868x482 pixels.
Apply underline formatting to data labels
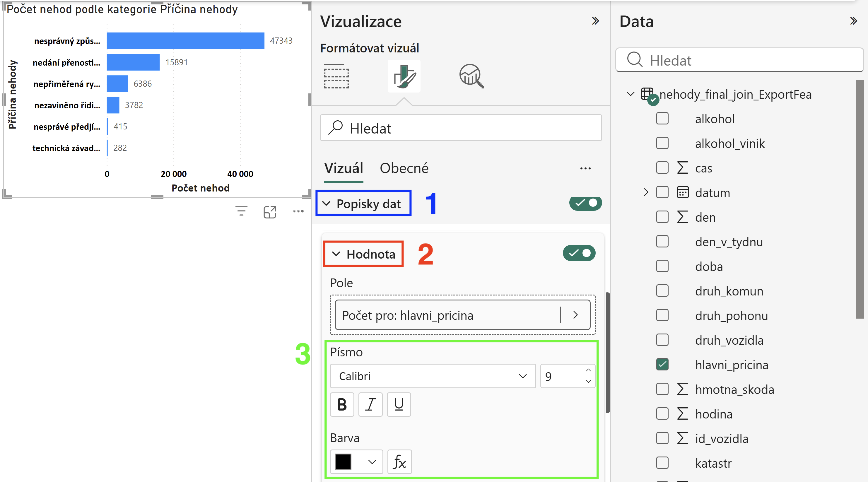click(399, 404)
